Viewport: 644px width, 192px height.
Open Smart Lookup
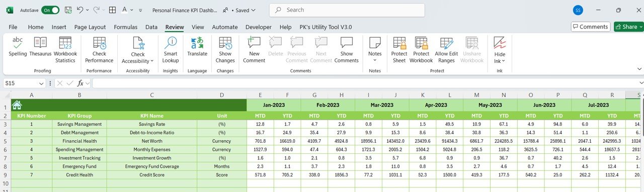coord(171,50)
